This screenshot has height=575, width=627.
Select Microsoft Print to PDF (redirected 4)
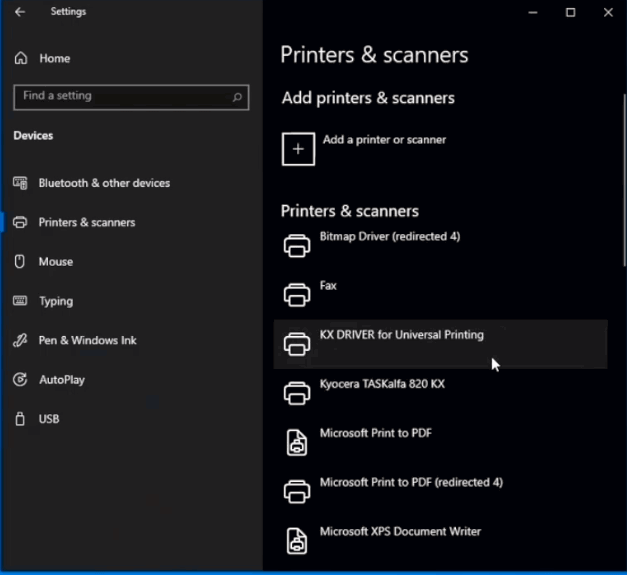click(441, 491)
